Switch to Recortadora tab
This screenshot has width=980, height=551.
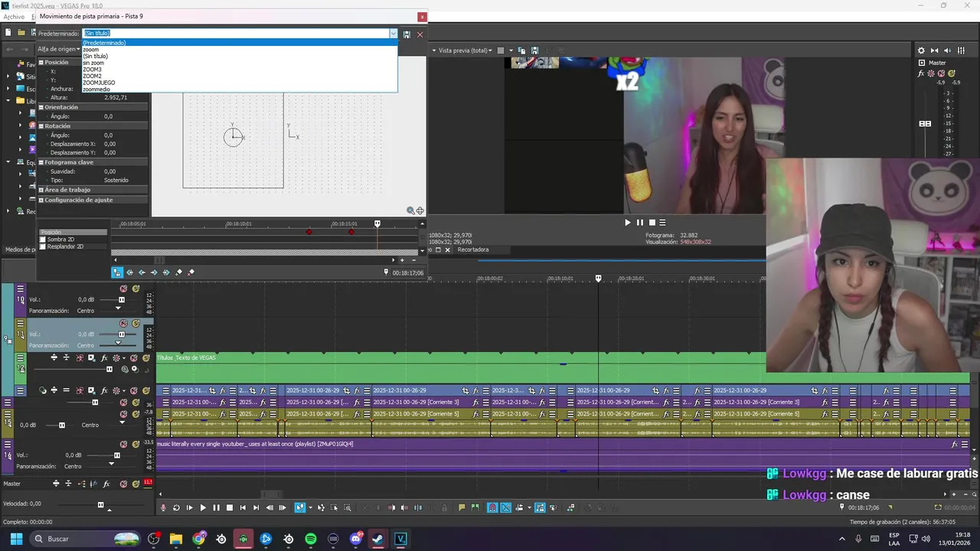(472, 249)
